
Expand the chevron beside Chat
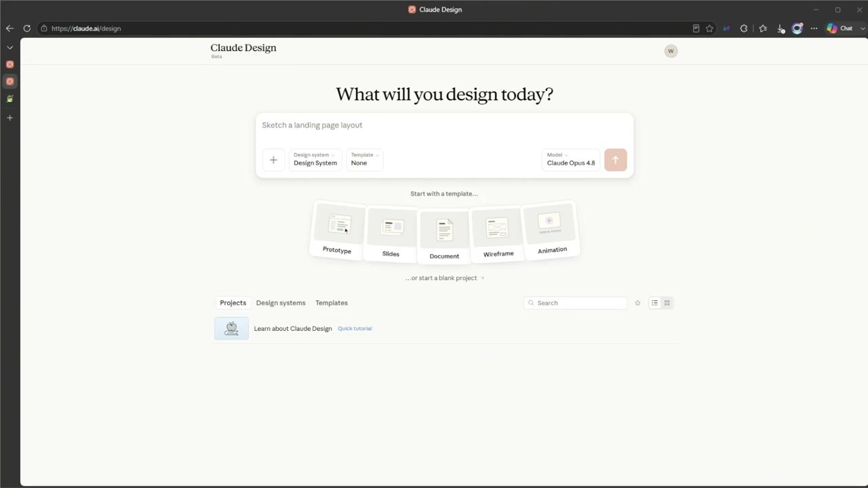coord(863,28)
